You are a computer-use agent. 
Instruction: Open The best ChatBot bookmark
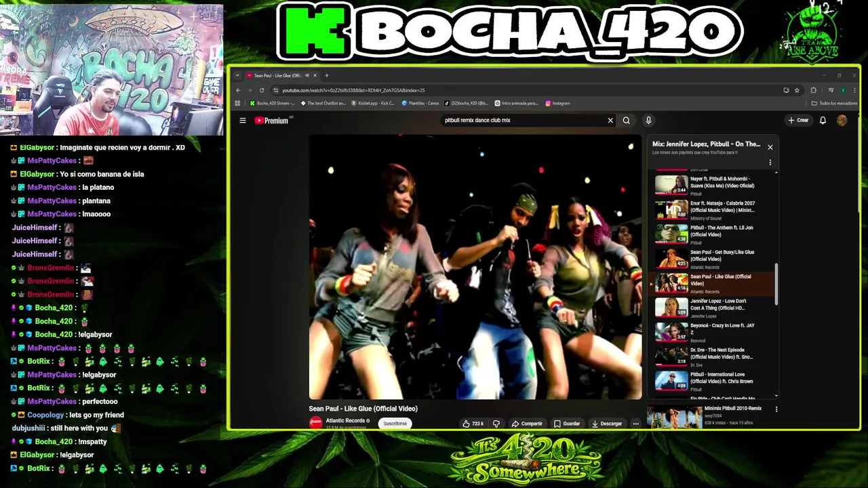323,104
